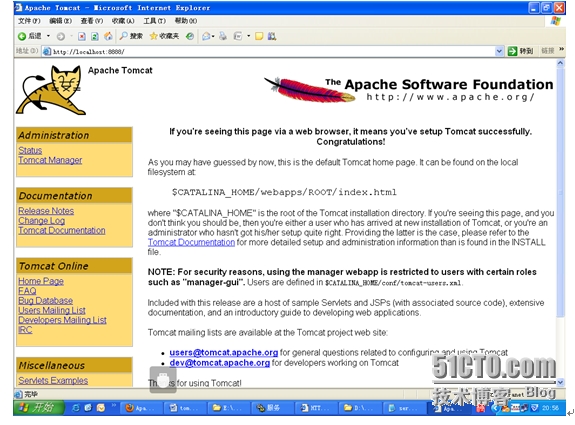The height and width of the screenshot is (425, 575).
Task: Open the Bug Database link
Action: (45, 301)
